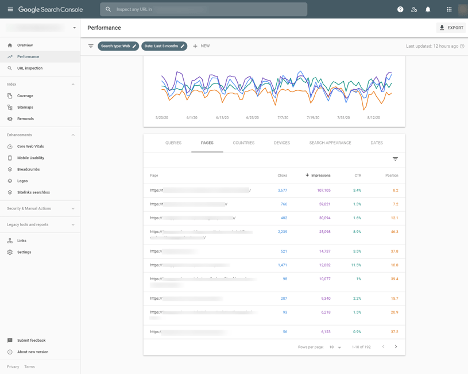Switch to the Search Appearance tab
The height and width of the screenshot is (374, 468).
click(330, 143)
